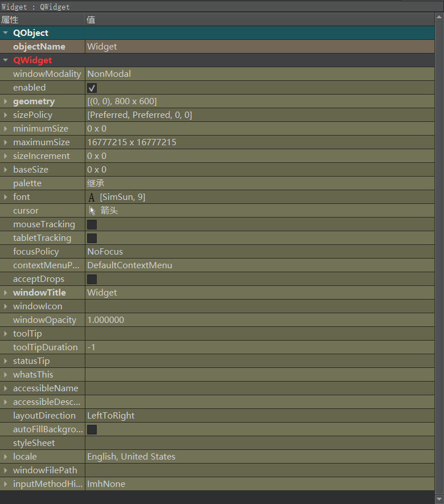Viewport: 444px width, 504px height.
Task: Expand the font property arrow
Action: (6, 197)
